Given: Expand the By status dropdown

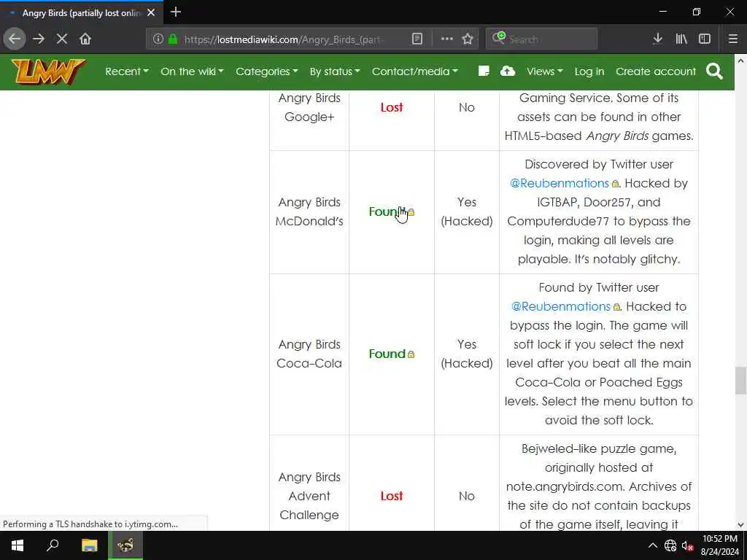Looking at the screenshot, I should 335,71.
